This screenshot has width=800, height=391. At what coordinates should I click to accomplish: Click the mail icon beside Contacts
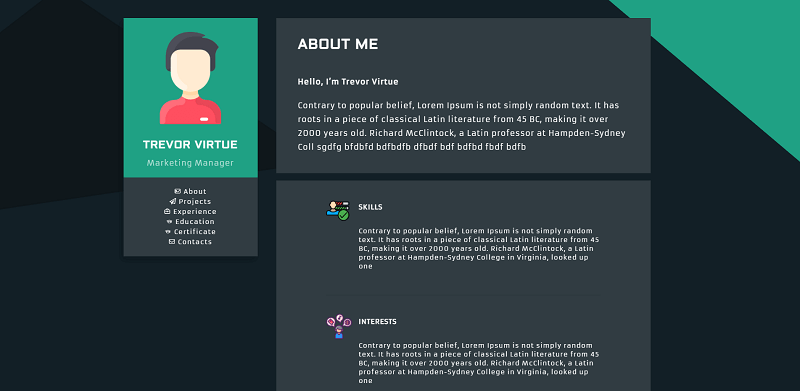(x=172, y=241)
